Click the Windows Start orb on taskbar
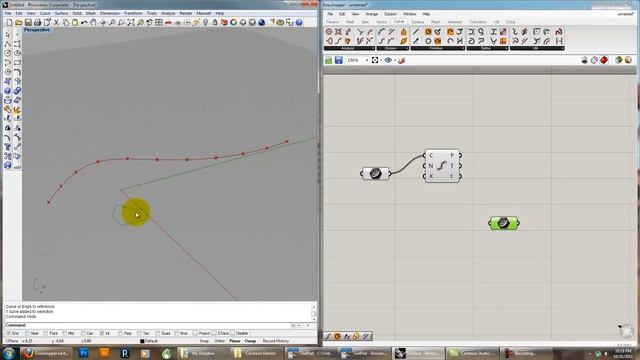The height and width of the screenshot is (360, 640). pos(9,353)
